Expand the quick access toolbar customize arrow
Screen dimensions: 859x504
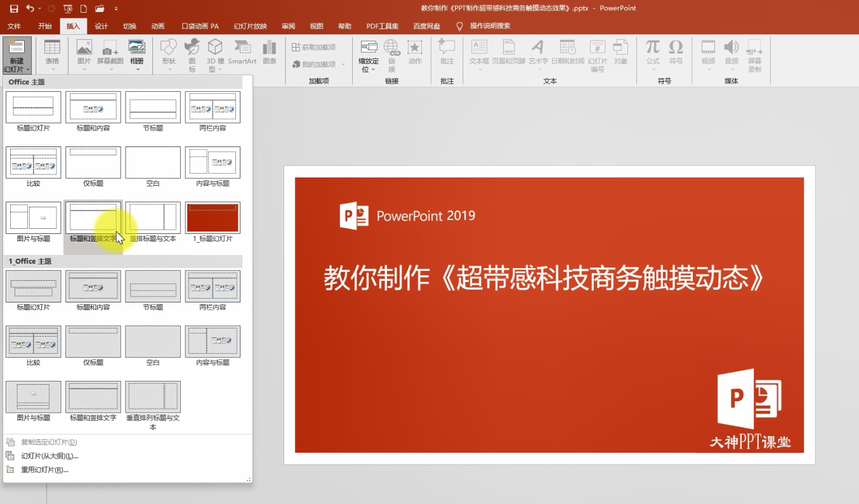point(116,9)
